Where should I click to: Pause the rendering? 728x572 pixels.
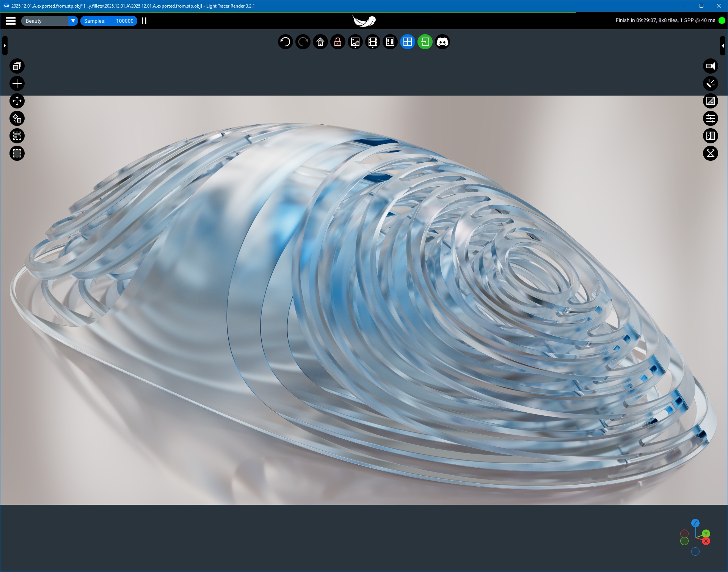[144, 21]
